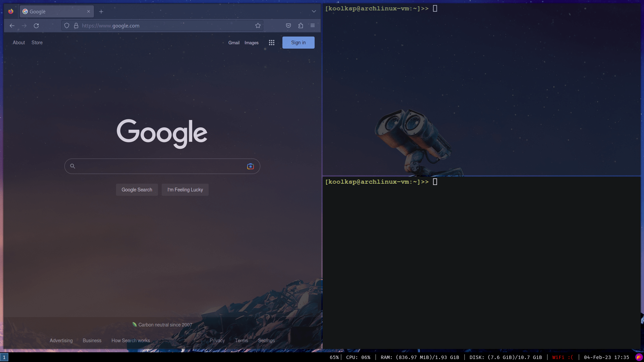Screen dimensions: 644x362
Task: Open the Gmail link
Action: click(x=234, y=43)
